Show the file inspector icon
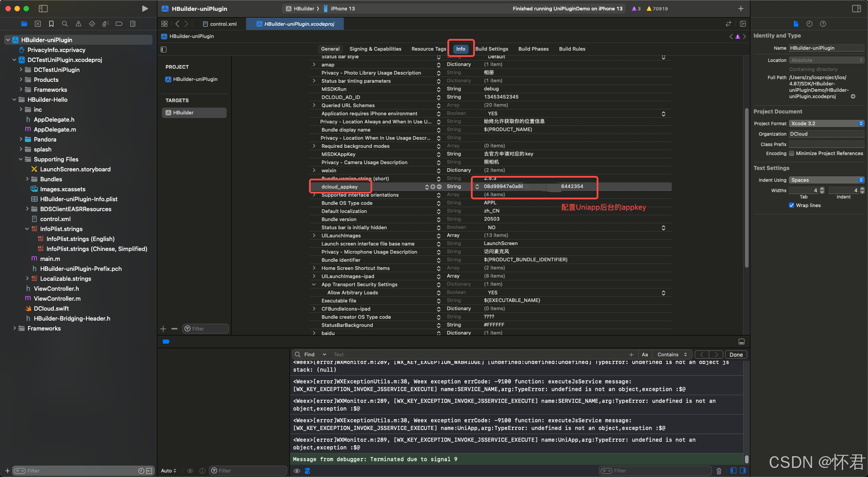 click(796, 24)
